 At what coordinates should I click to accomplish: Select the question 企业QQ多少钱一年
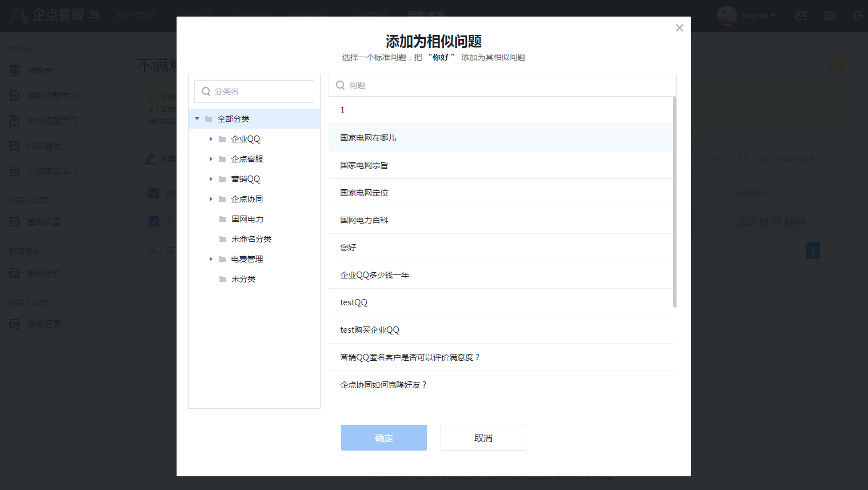(x=501, y=275)
